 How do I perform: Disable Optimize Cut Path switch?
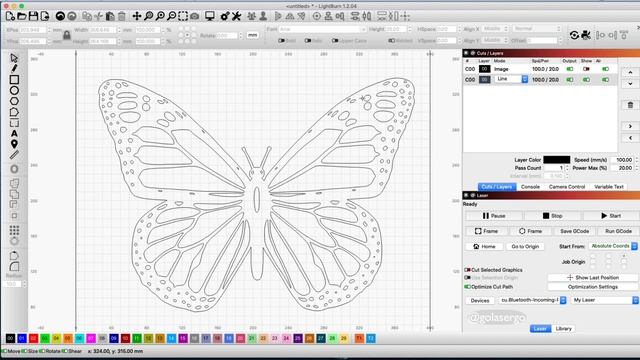[x=468, y=287]
